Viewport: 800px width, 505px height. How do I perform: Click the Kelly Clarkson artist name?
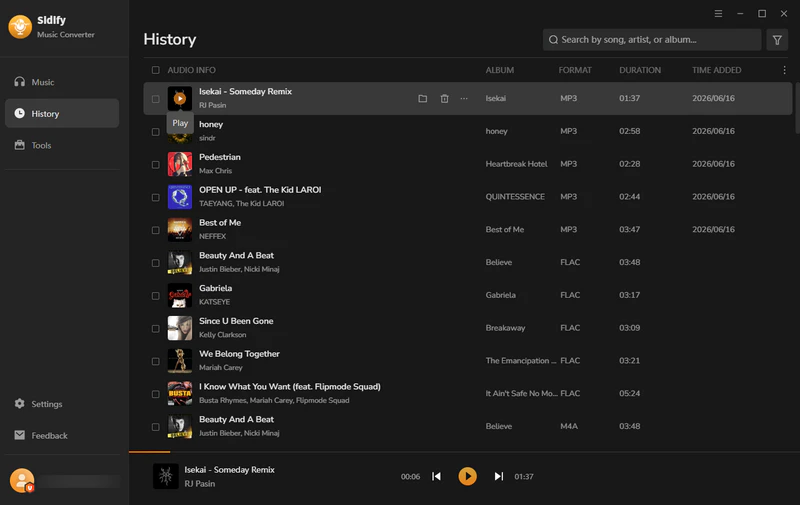coord(222,335)
